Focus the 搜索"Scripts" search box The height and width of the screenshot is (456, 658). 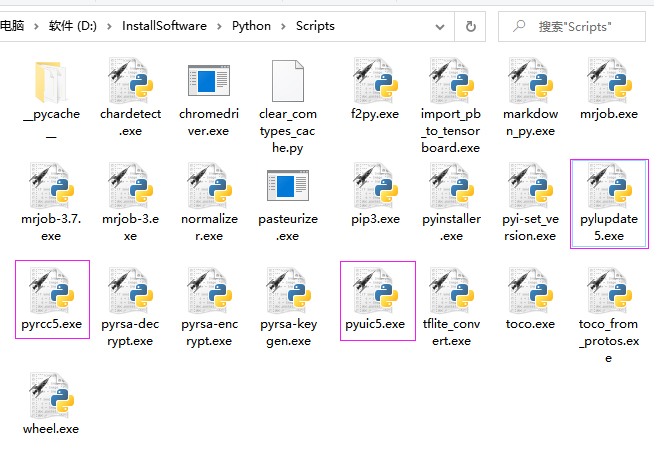pos(572,27)
